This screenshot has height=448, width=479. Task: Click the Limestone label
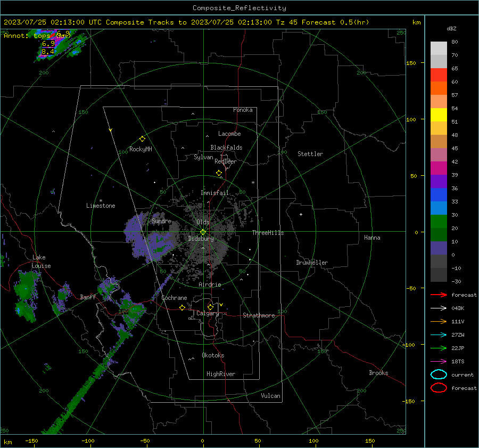click(x=101, y=206)
